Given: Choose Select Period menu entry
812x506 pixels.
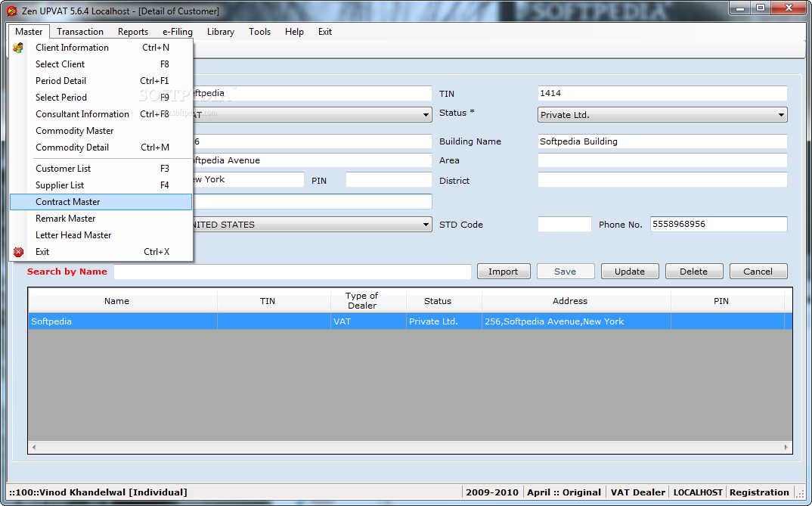Looking at the screenshot, I should click(101, 98).
